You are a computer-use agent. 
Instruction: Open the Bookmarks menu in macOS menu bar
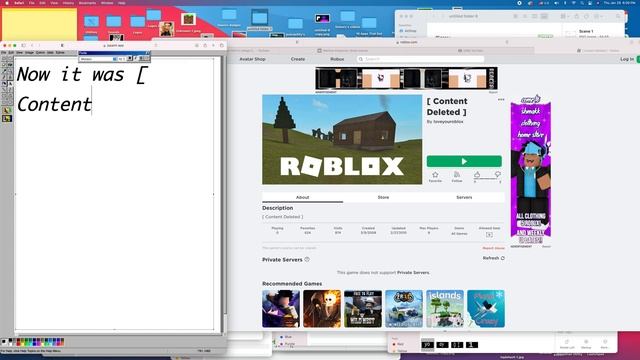(87, 3)
